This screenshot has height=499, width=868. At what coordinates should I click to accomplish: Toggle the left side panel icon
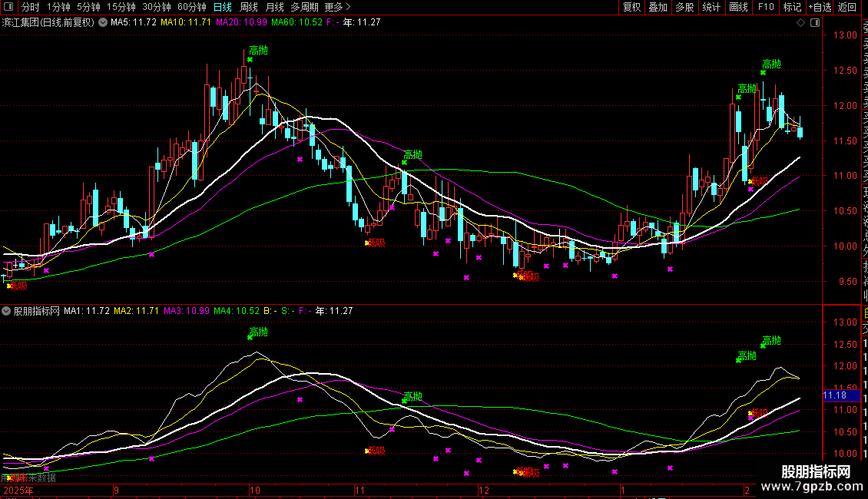click(x=7, y=8)
